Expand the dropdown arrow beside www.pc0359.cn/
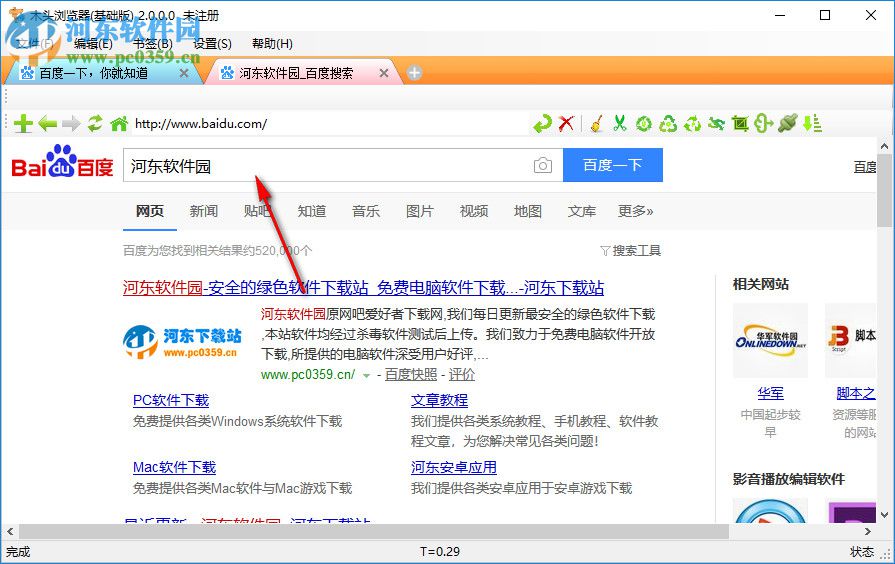895x564 pixels. (366, 376)
